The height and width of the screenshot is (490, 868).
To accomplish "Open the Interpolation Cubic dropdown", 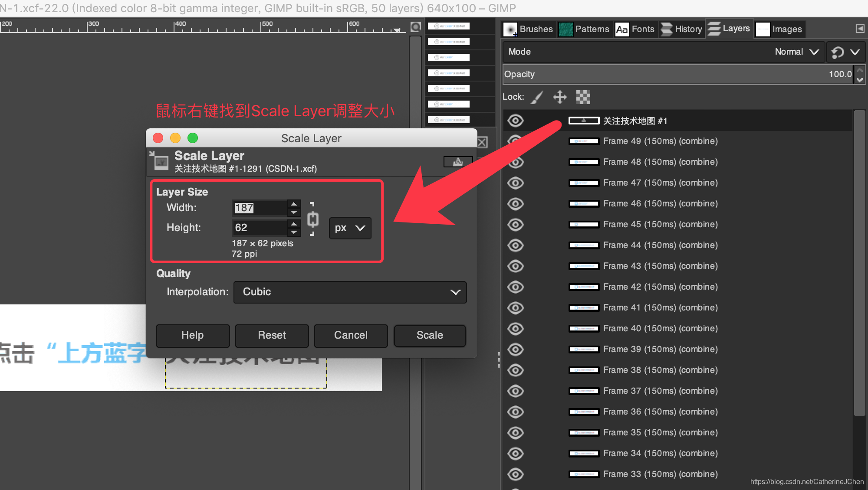I will (350, 292).
